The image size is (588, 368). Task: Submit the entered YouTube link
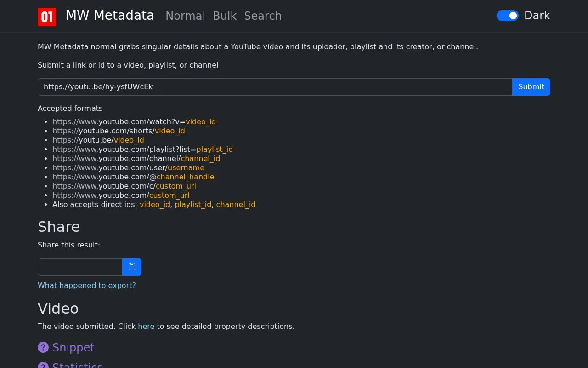[x=531, y=87]
